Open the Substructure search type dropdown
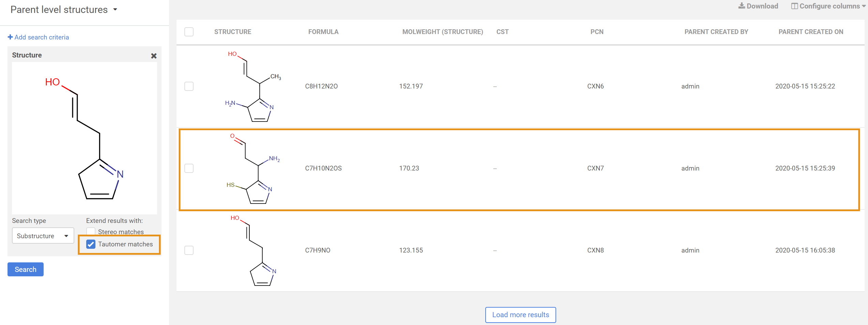The image size is (868, 325). click(43, 236)
